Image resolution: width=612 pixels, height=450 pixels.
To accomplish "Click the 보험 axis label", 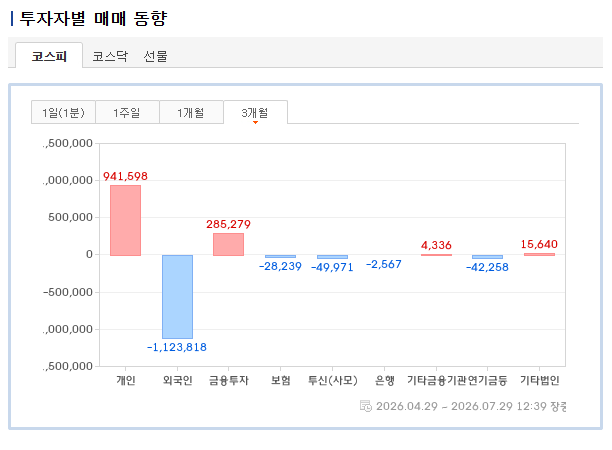I will [x=281, y=380].
